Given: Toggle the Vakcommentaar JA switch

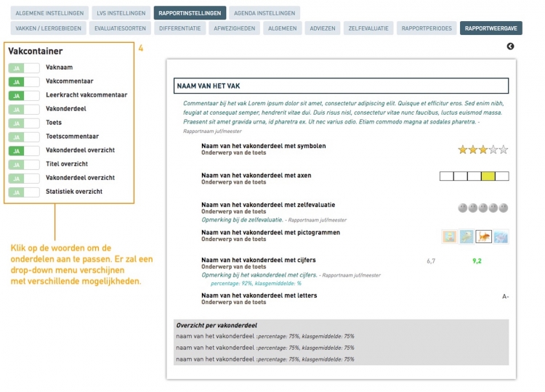Looking at the screenshot, I should pyautogui.click(x=24, y=82).
